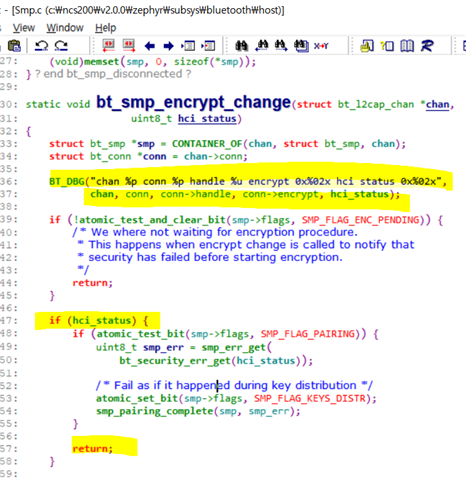Screen dimensions: 466x480
Task: Click the yellow document toolbar icon
Action: [x=367, y=46]
